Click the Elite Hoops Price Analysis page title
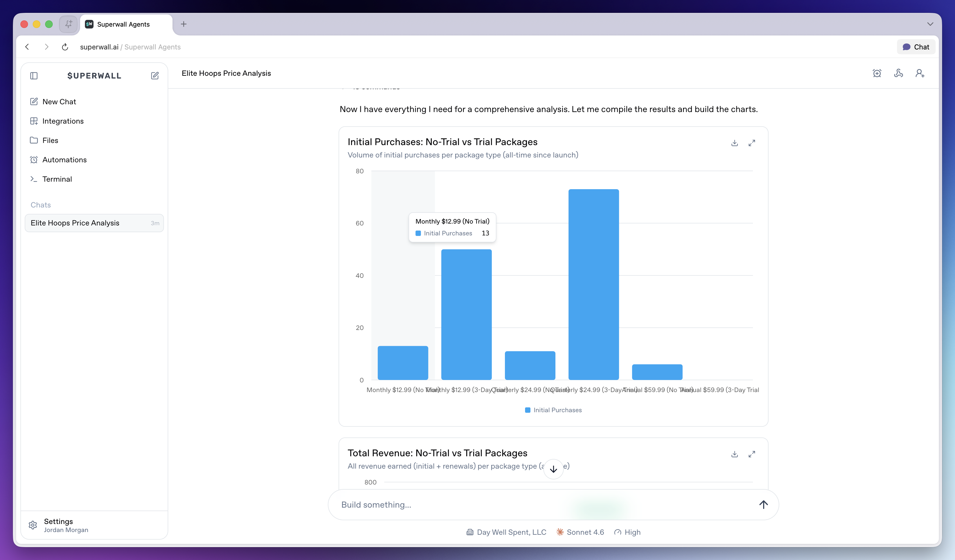955x560 pixels. [x=226, y=73]
